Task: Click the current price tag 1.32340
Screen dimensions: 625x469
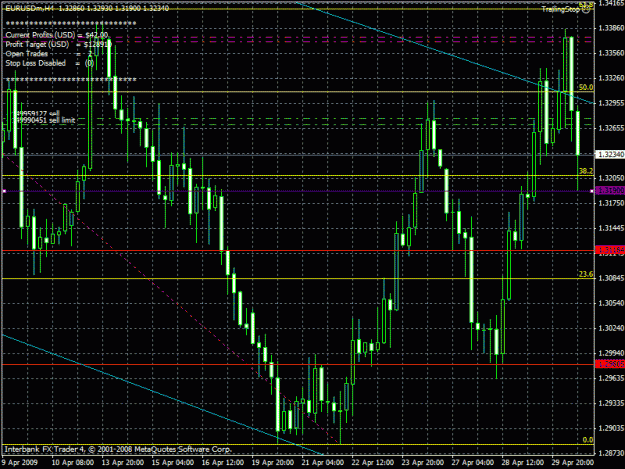Action: [610, 154]
